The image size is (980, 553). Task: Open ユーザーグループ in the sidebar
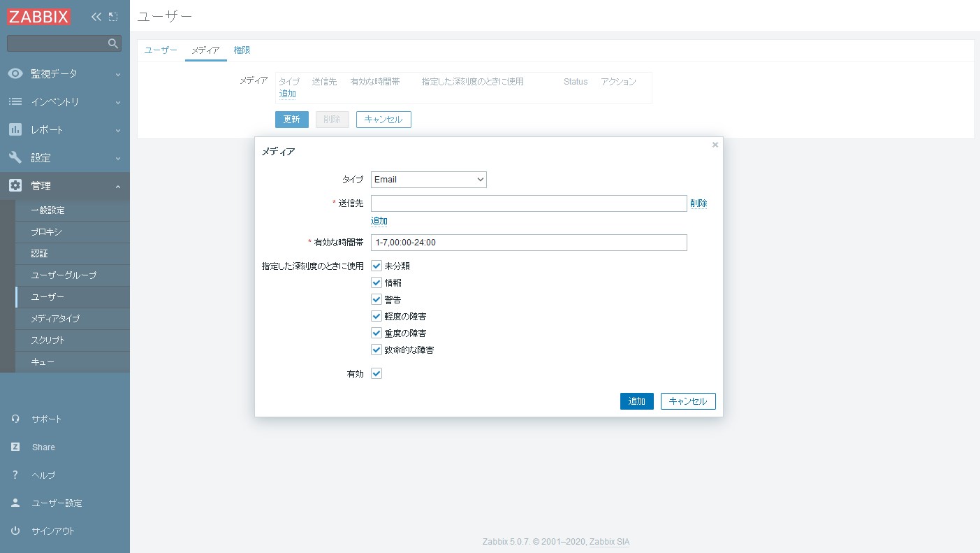[73, 275]
